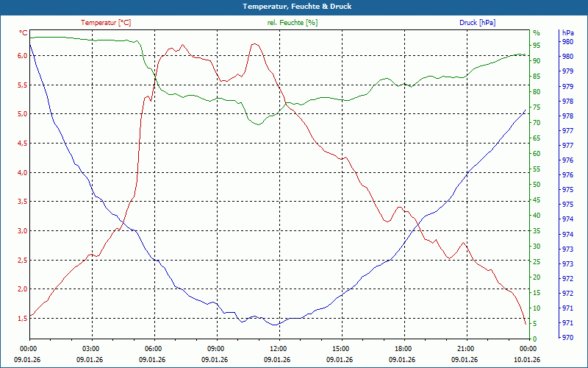Select the '03:00' time axis label
The width and height of the screenshot is (588, 368).
pos(90,348)
